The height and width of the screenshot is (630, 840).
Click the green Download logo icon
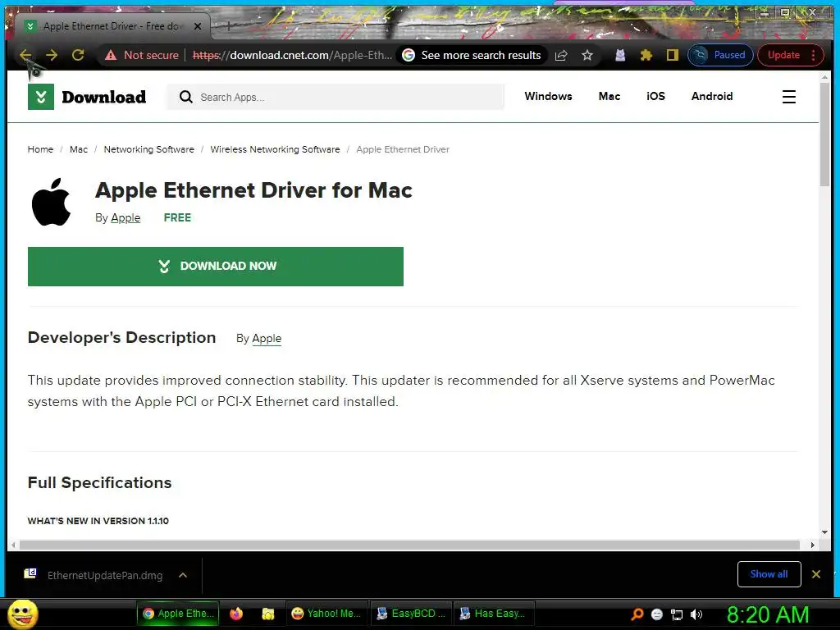click(41, 97)
